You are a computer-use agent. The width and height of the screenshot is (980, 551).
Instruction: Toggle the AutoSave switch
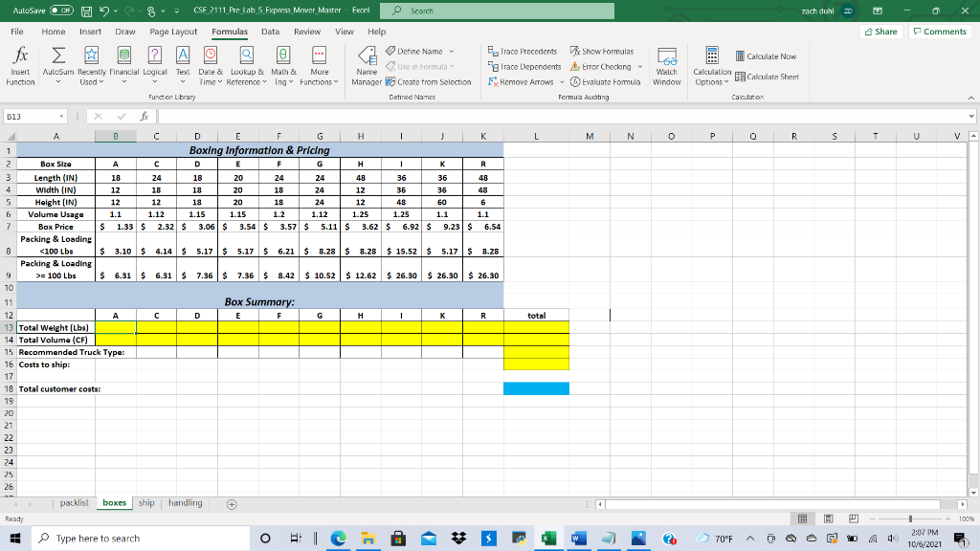click(61, 11)
